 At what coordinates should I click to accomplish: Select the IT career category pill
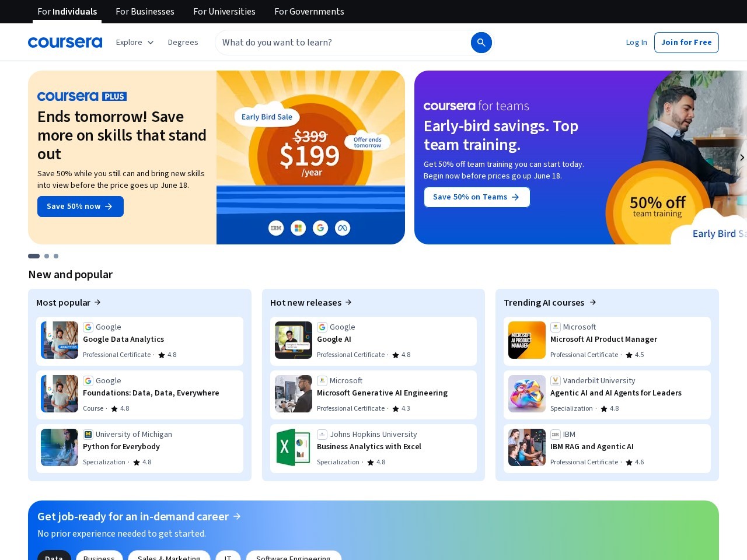(228, 555)
